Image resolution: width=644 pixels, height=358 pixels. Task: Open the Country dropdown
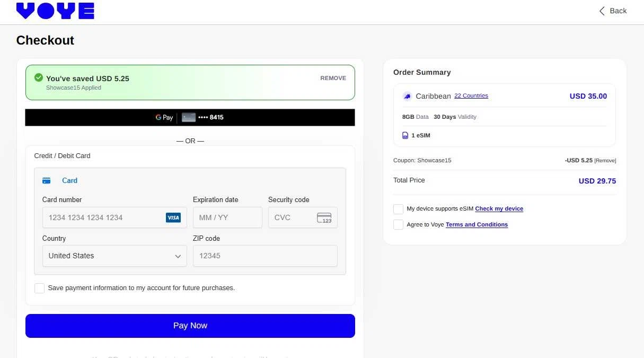pos(114,256)
